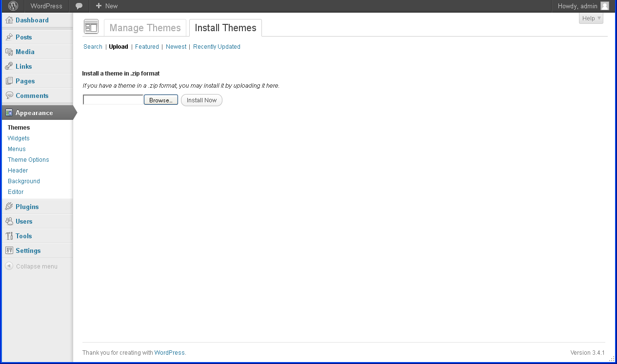Viewport: 617px width, 364px height.
Task: Go to Themes submenu
Action: 19,128
